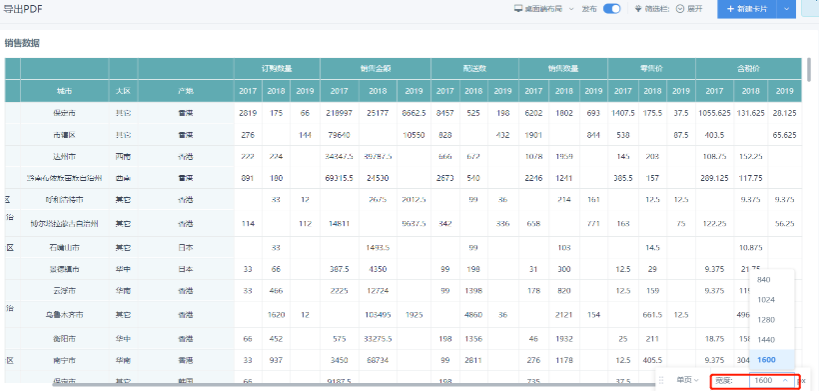Screen dimensions: 819x391
Task: Open the 桌面端布局 layout dropdown
Action: point(544,9)
